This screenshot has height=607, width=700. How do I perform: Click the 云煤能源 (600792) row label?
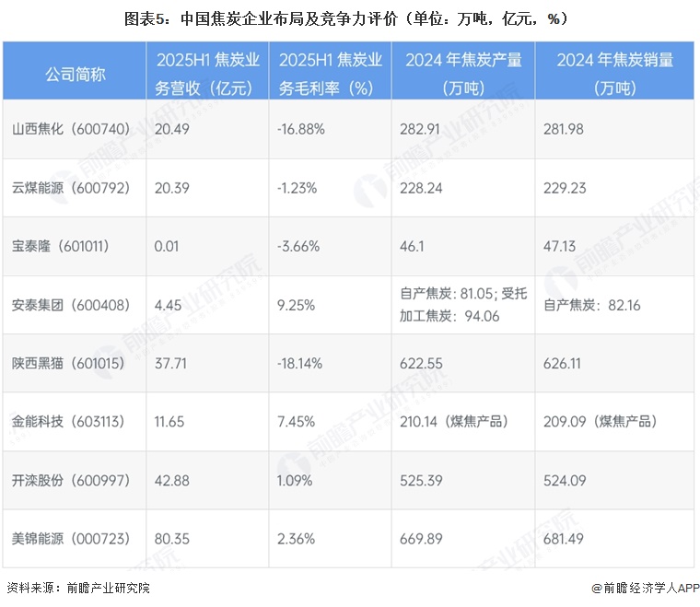[71, 188]
